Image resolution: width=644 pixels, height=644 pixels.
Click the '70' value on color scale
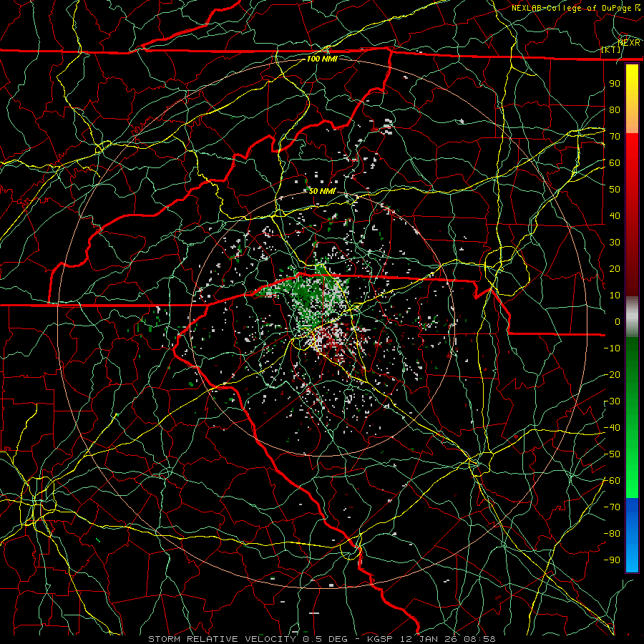(x=615, y=137)
